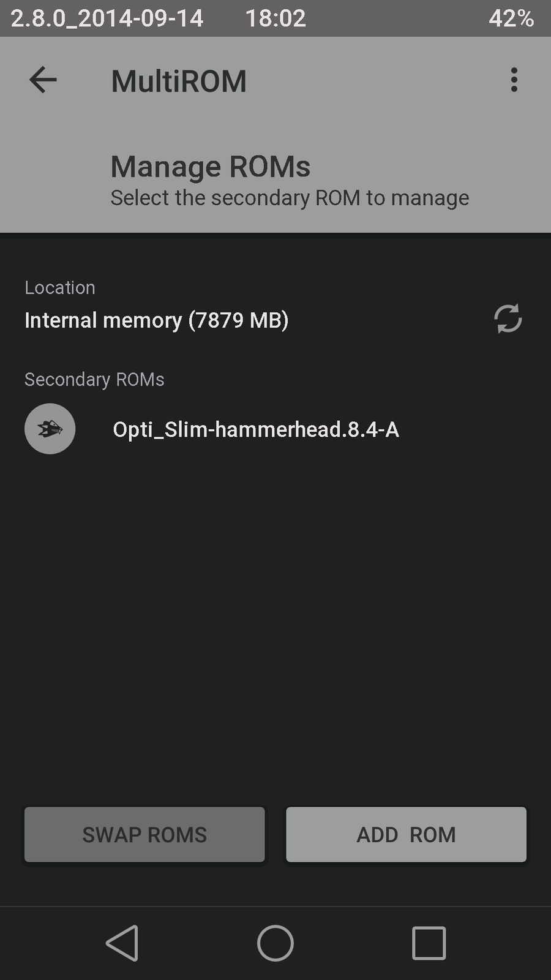Tap the MultiROM title text
Screen dimensions: 551x980
pos(179,81)
